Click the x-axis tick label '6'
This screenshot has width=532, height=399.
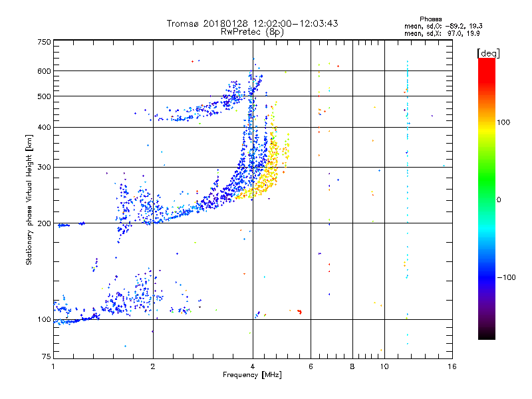tap(311, 367)
